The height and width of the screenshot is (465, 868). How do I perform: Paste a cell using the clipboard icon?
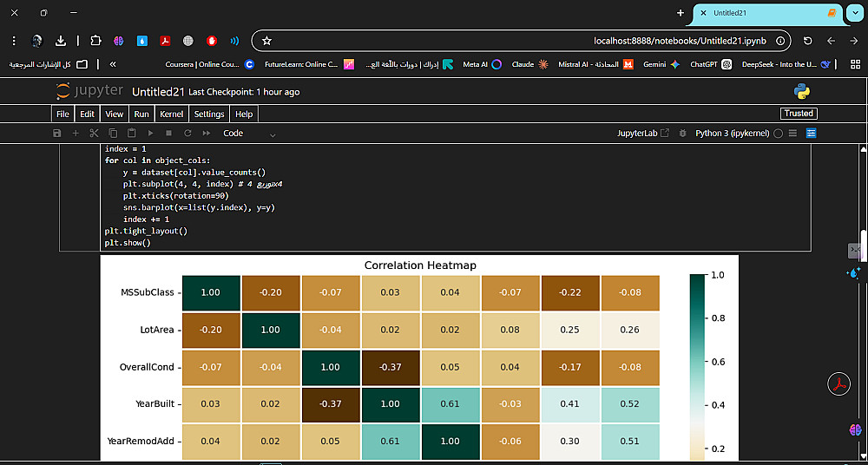click(x=132, y=134)
